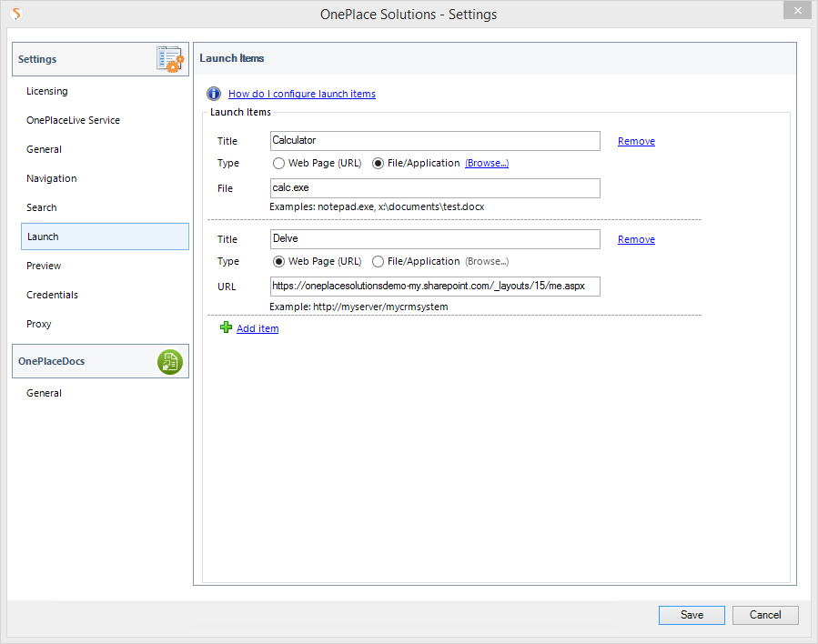The height and width of the screenshot is (644, 818).
Task: Select Web Page (URL) for Calculator item
Action: (x=279, y=163)
